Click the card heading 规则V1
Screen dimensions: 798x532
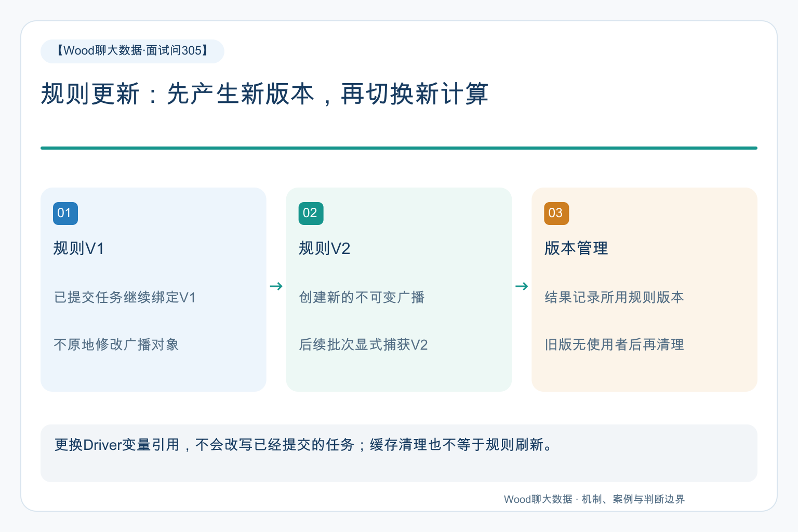coord(79,248)
